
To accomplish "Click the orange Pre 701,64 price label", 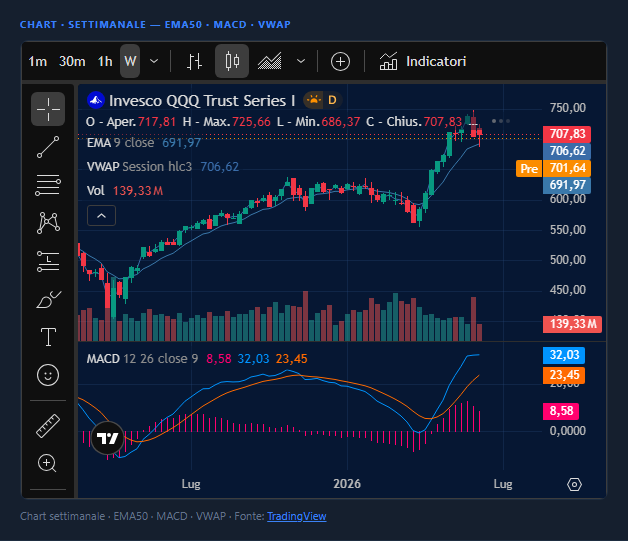I will (554, 168).
